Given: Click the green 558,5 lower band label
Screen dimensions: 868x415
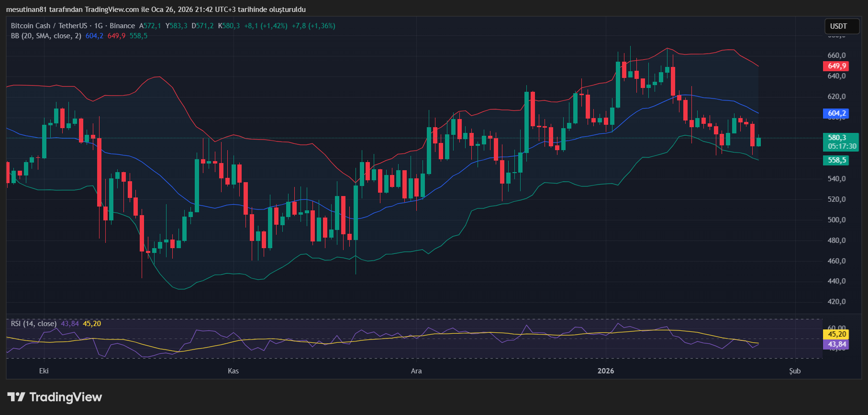Looking at the screenshot, I should click(836, 160).
